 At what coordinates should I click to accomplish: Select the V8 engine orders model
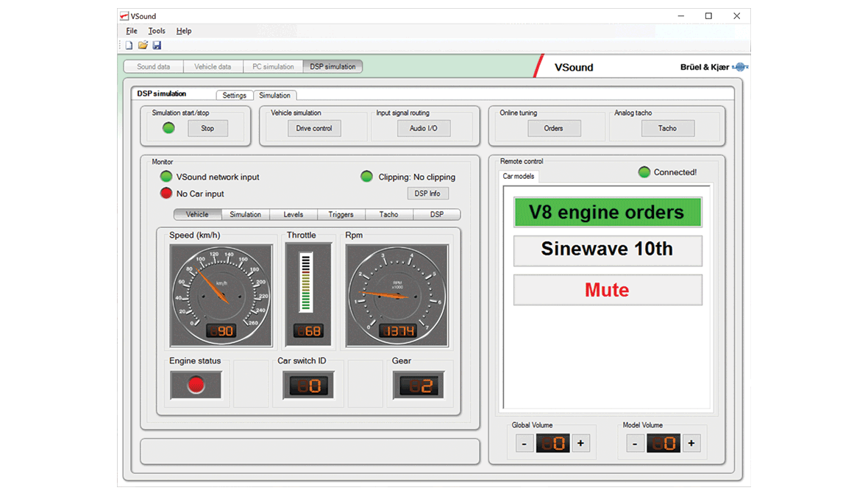click(x=607, y=213)
